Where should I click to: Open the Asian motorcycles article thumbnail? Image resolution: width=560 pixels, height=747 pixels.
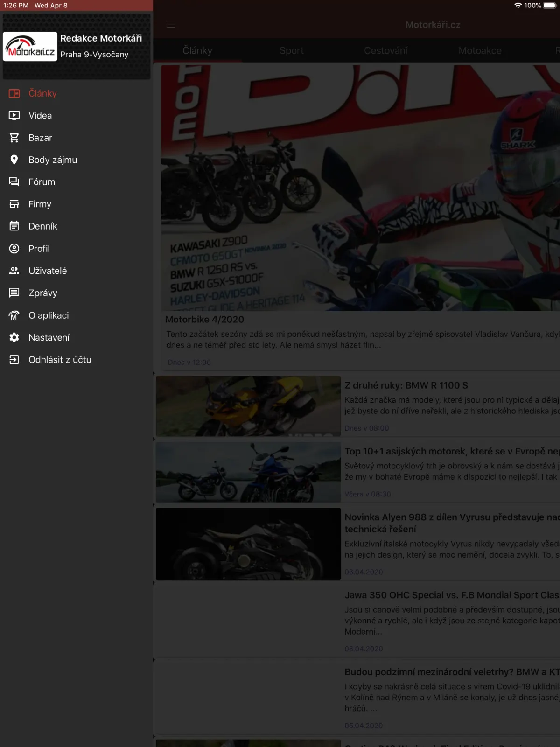[x=248, y=472]
